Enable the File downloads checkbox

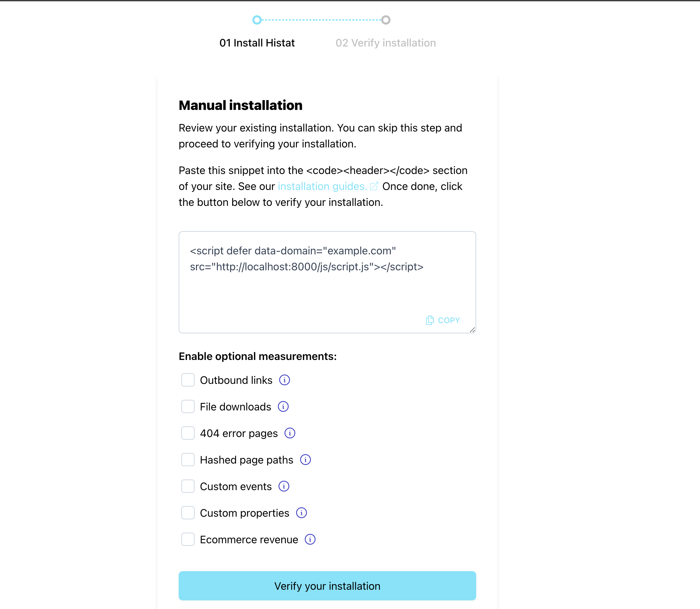188,406
